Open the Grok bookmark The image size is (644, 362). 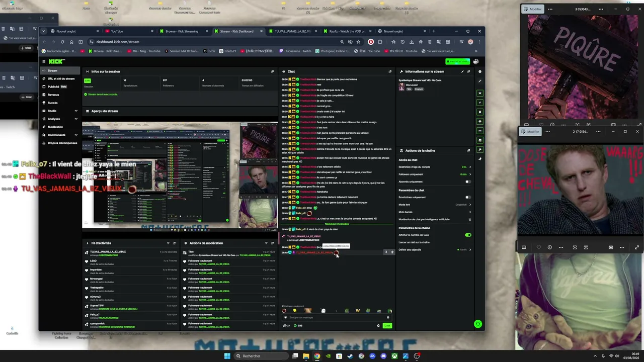point(209,51)
